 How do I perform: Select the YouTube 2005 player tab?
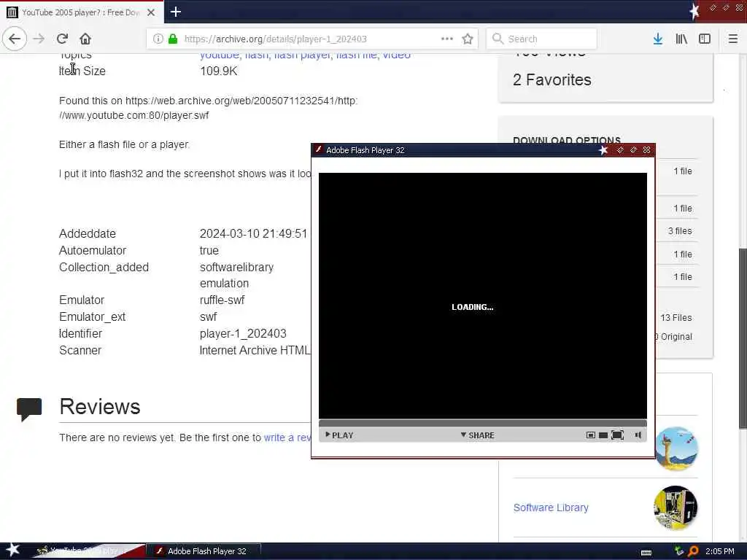(81, 12)
